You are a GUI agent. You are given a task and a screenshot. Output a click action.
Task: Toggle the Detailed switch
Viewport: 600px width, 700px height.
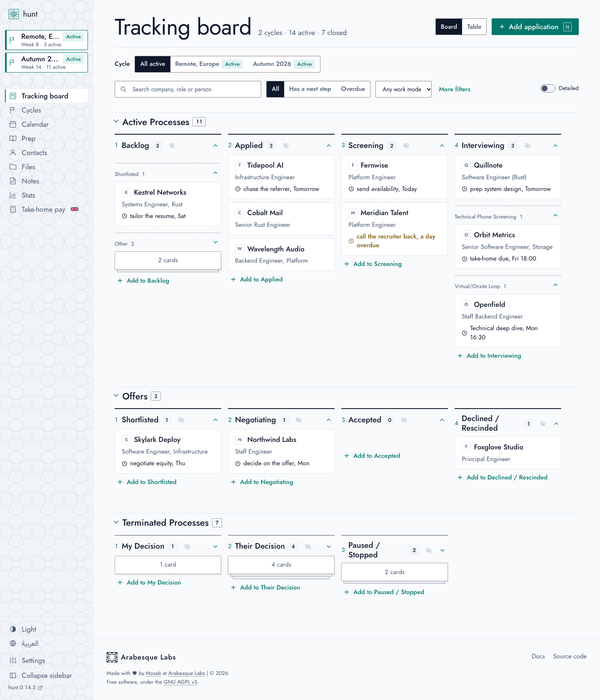547,88
